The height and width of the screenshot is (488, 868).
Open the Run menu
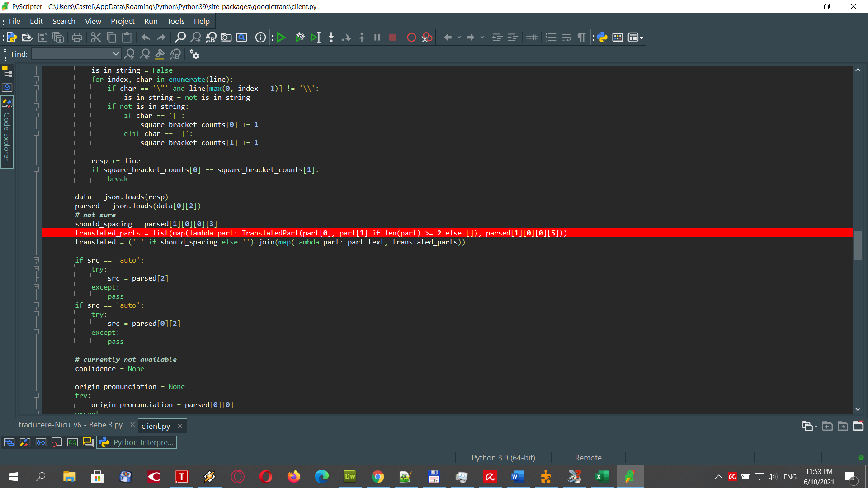tap(151, 21)
